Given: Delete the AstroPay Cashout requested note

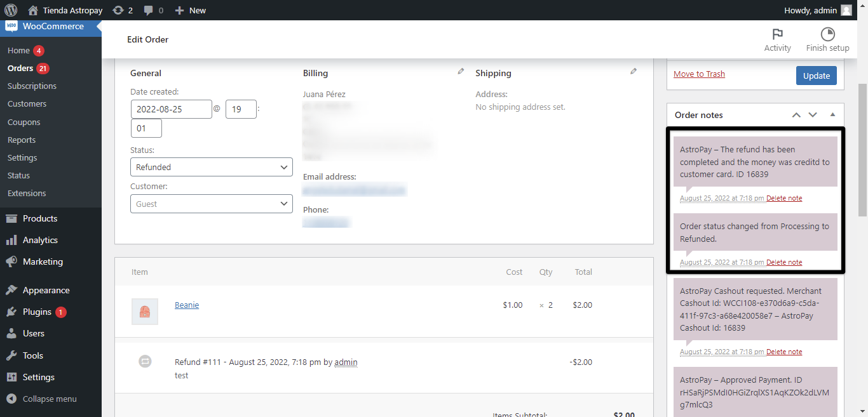Looking at the screenshot, I should click(784, 352).
